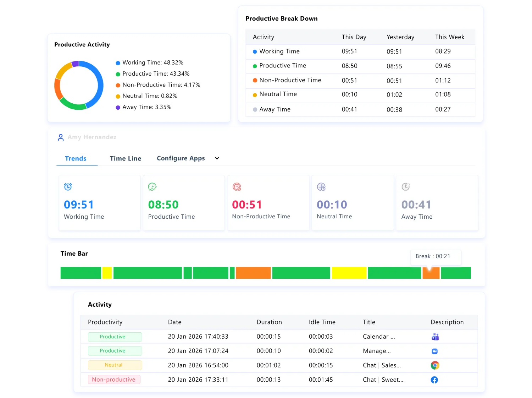The image size is (532, 398).
Task: Click the Neutral Time gauge icon
Action: pyautogui.click(x=321, y=186)
